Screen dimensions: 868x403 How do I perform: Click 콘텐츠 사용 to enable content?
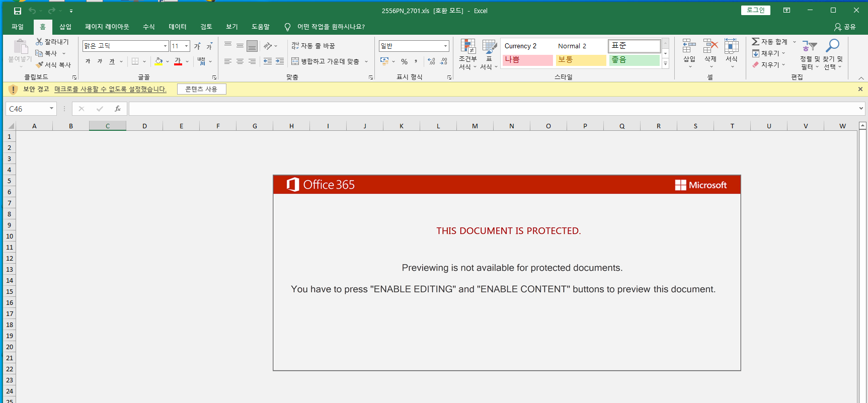click(201, 89)
